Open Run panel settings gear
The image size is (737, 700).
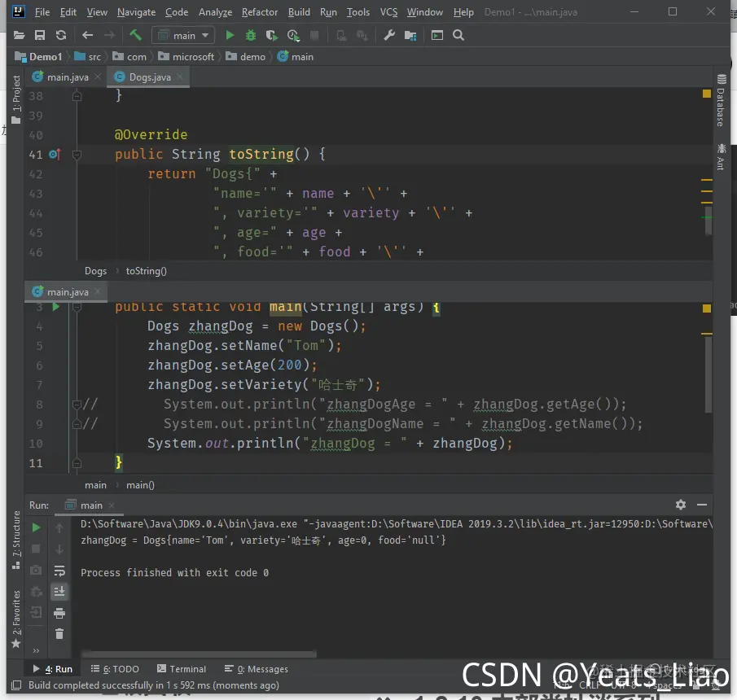[681, 505]
